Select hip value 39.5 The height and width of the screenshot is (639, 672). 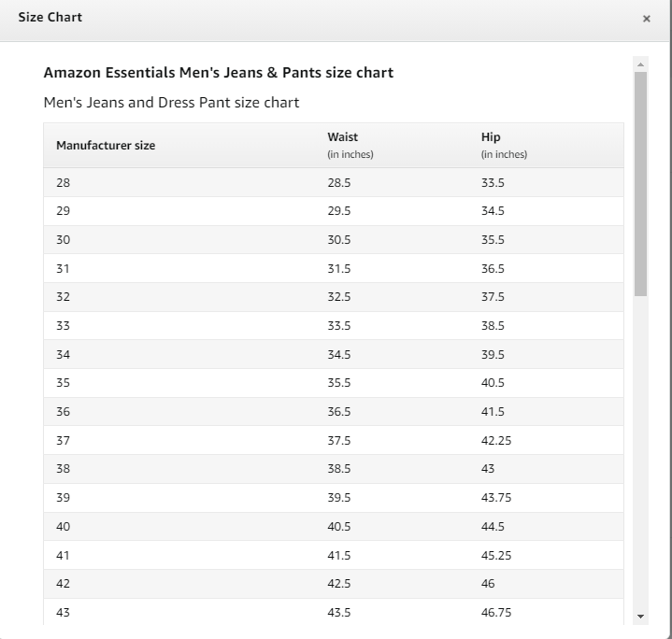(x=493, y=355)
